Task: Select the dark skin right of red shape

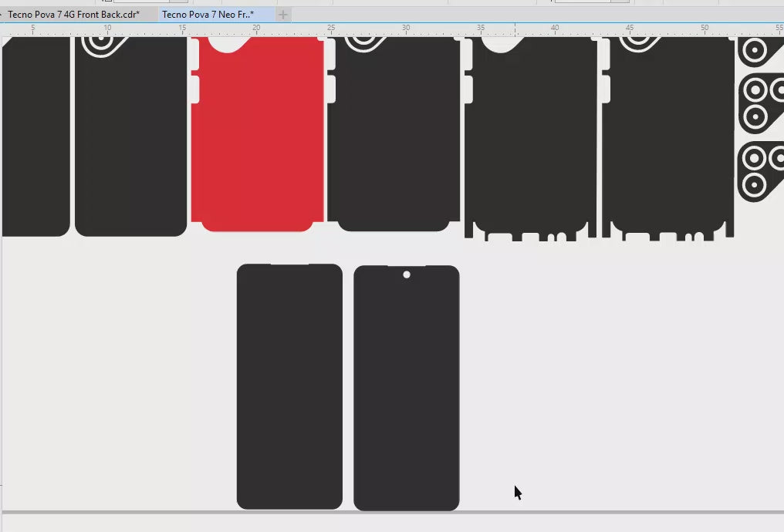Action: pos(395,139)
